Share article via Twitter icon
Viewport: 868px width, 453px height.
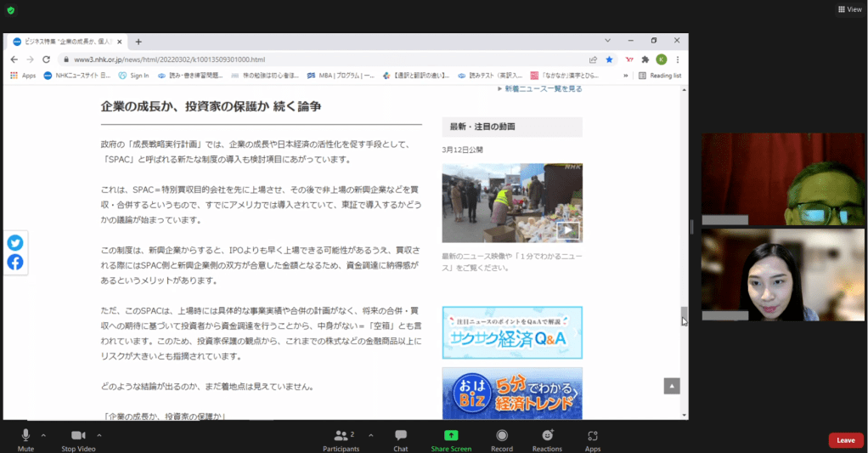15,243
